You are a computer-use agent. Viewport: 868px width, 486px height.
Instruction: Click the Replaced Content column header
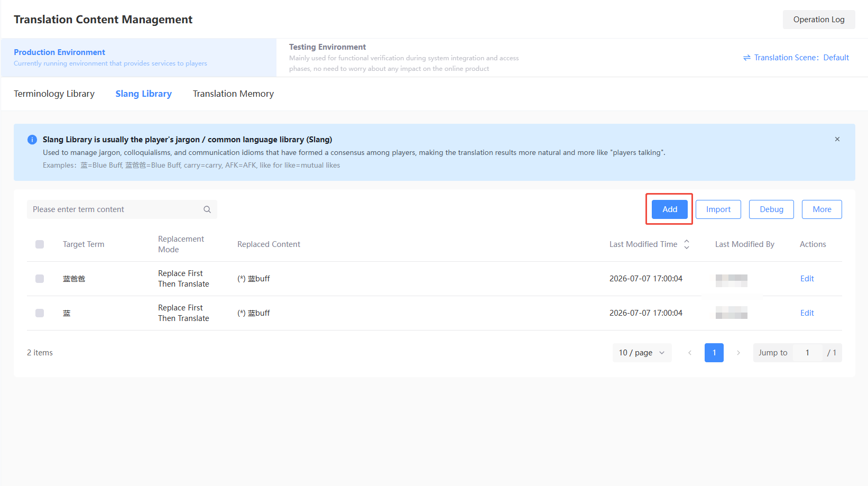(x=269, y=244)
